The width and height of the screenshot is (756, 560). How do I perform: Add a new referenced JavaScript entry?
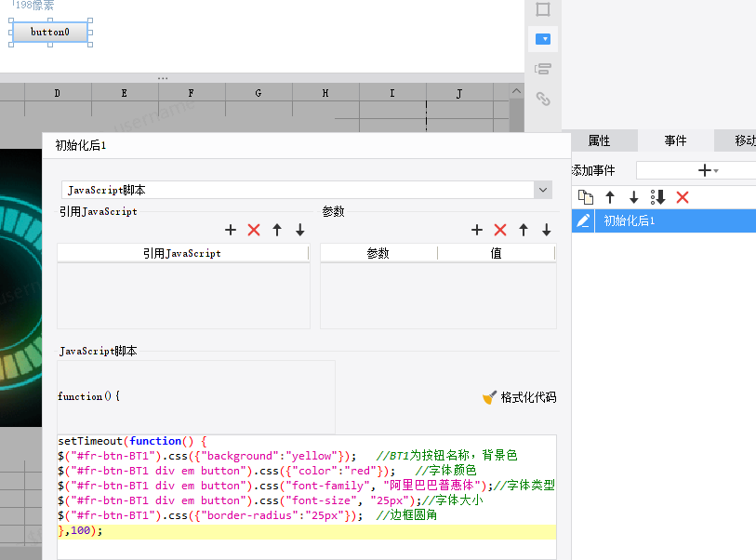(231, 230)
